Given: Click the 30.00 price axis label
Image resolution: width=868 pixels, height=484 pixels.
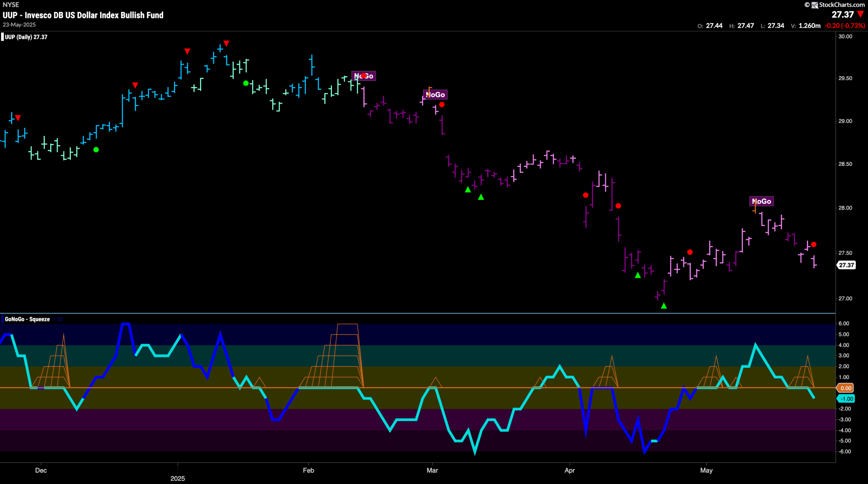Looking at the screenshot, I should click(845, 37).
